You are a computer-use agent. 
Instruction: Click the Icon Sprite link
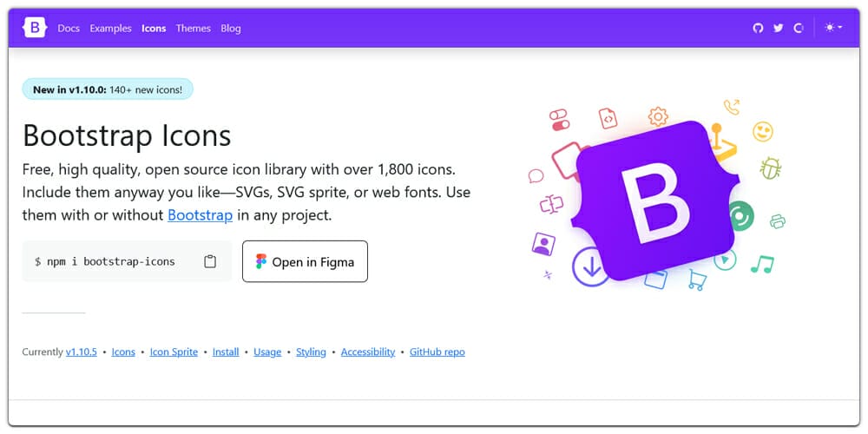pyautogui.click(x=174, y=352)
